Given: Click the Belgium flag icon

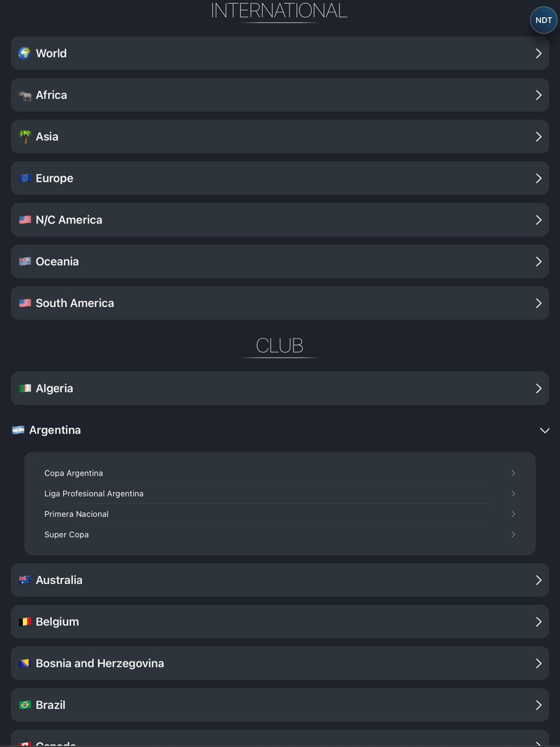Looking at the screenshot, I should coord(25,622).
